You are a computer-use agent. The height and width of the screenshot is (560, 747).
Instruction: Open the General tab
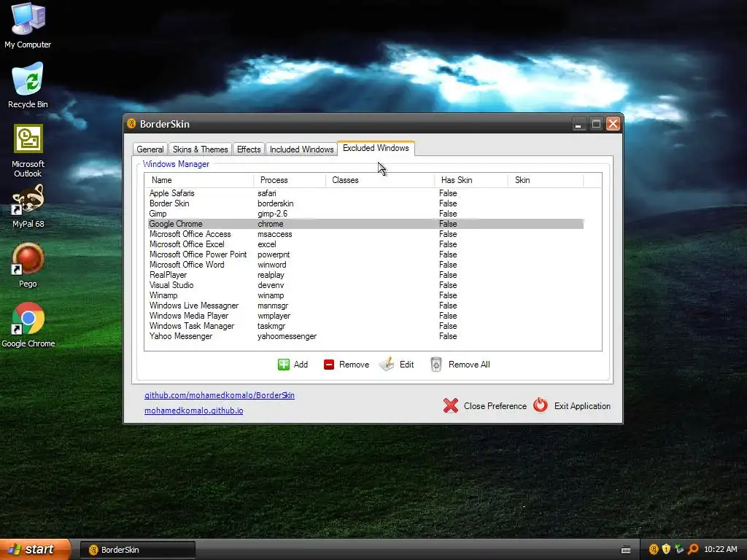(x=150, y=149)
